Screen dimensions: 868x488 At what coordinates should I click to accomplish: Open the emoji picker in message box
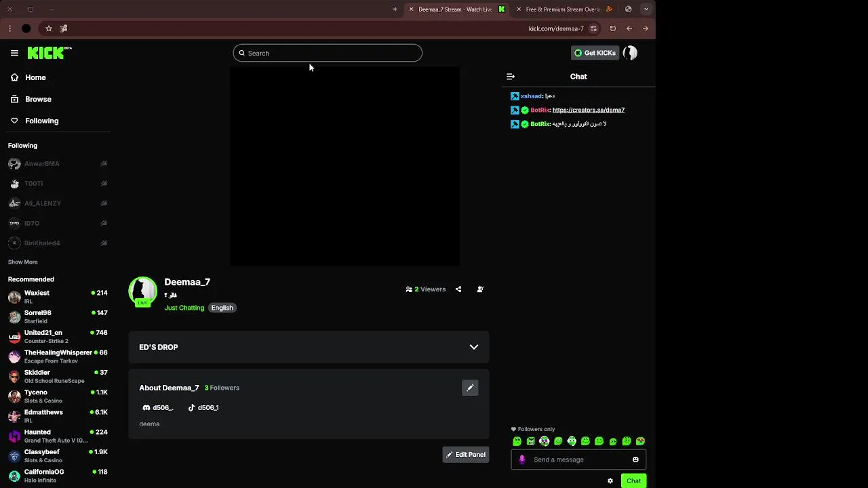point(635,460)
